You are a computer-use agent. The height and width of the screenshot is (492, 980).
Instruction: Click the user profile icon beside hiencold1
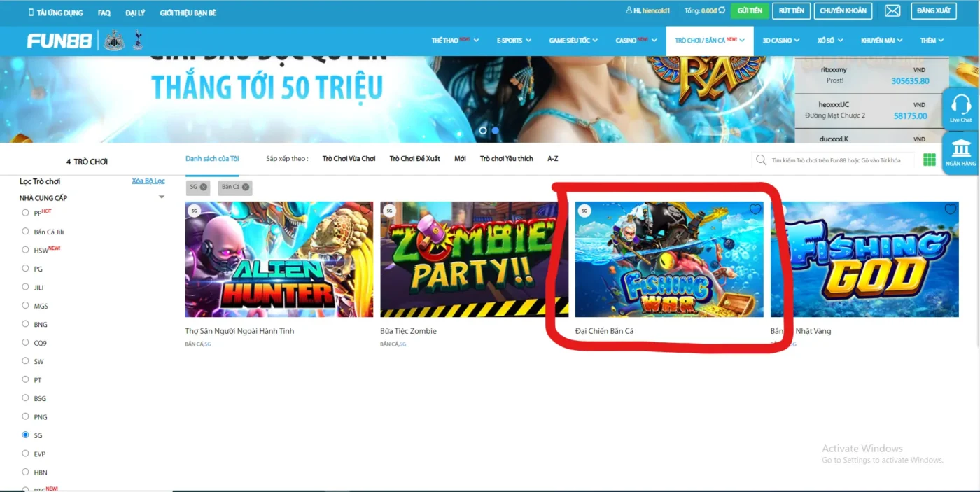click(629, 11)
